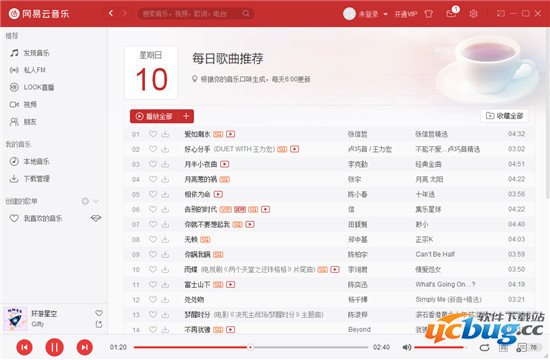Open add-to-playlist plus next to 播放全部
550x360 pixels.
[186, 116]
